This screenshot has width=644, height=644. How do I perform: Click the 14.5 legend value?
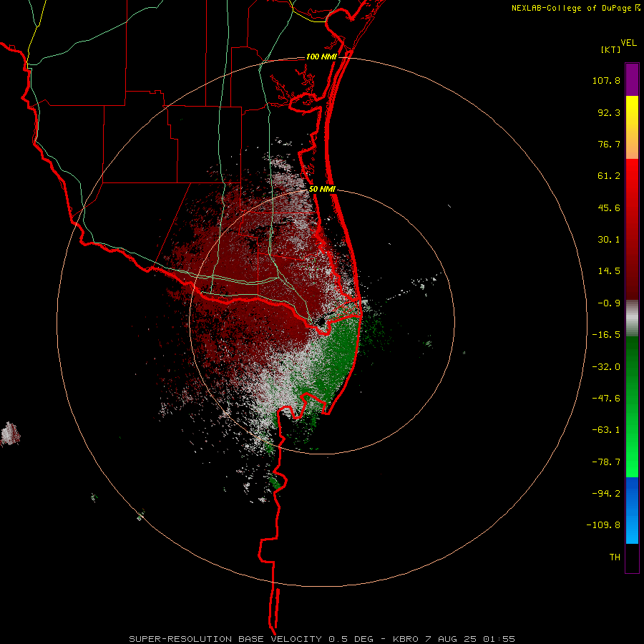coord(609,271)
